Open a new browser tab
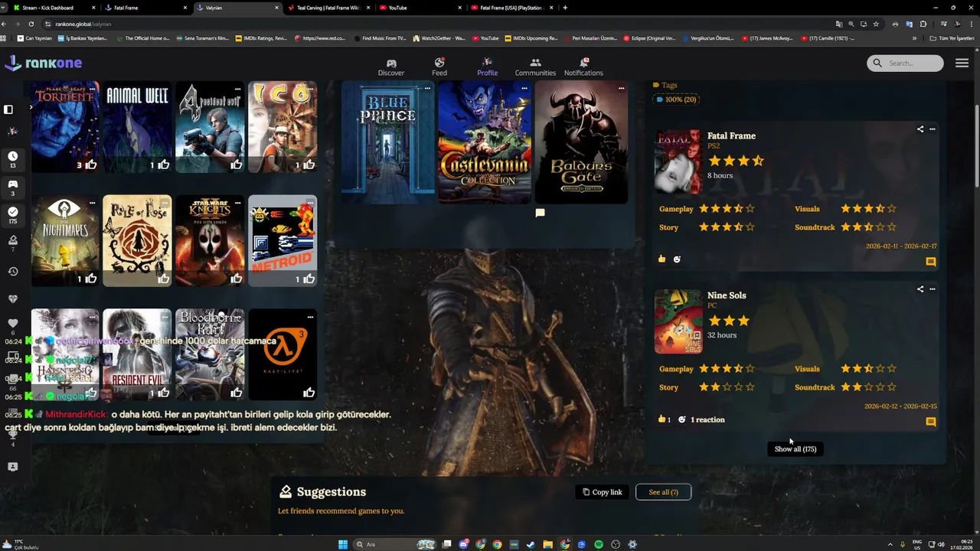The height and width of the screenshot is (551, 980). (x=565, y=8)
